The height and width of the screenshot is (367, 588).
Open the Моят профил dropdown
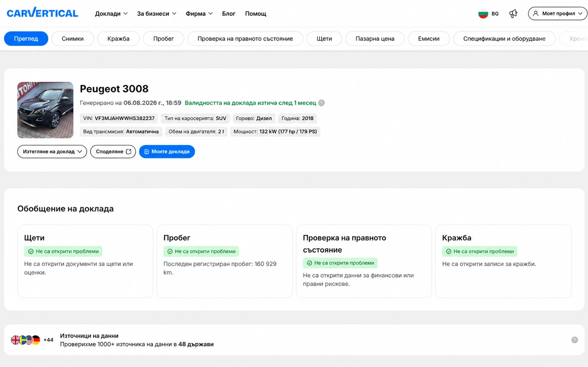click(x=558, y=14)
